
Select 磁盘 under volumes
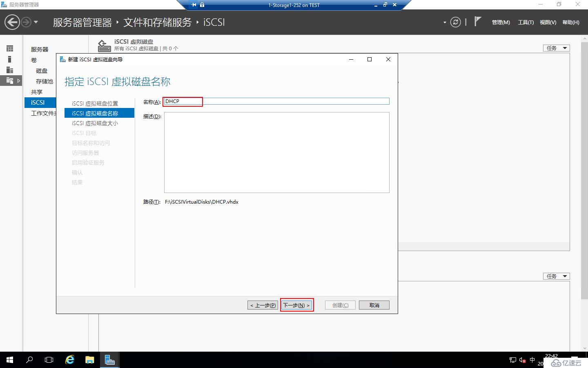pyautogui.click(x=42, y=71)
